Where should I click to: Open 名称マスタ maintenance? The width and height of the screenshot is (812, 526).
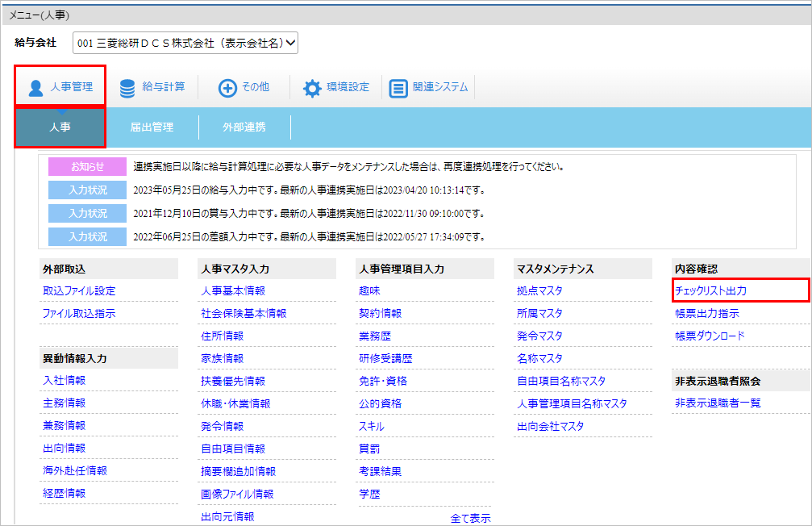[539, 359]
